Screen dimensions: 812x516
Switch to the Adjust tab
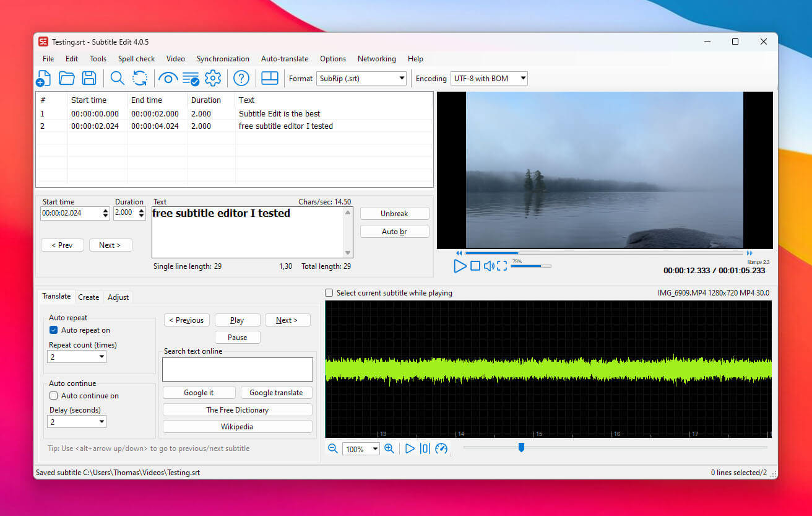tap(118, 297)
